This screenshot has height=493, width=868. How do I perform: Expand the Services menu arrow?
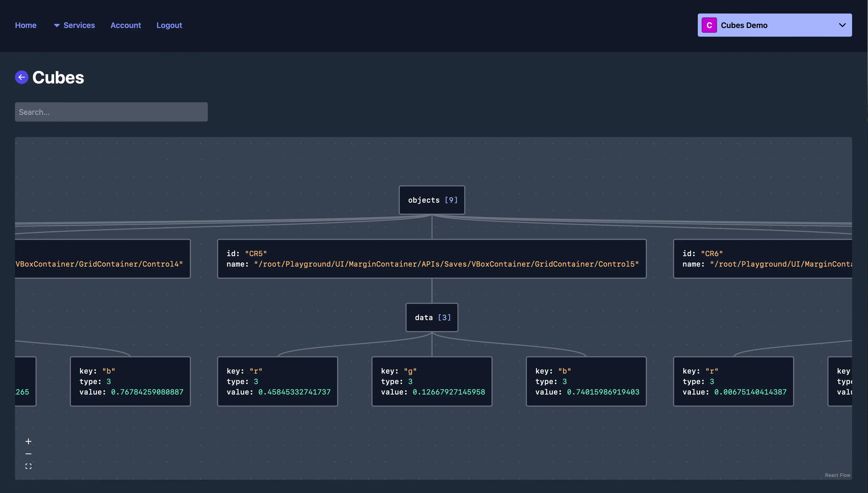pos(57,25)
